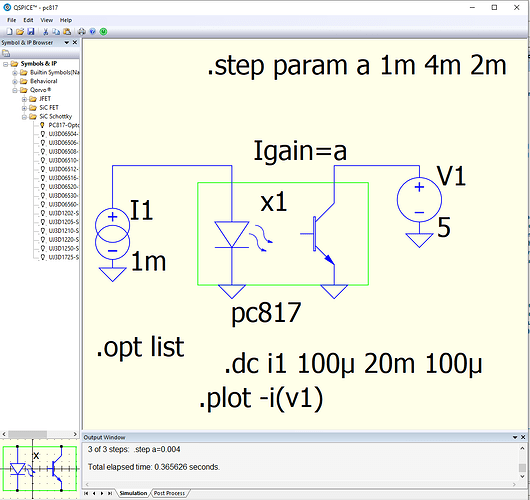Image resolution: width=530 pixels, height=500 pixels.
Task: Close the Output Window panel
Action: click(x=523, y=437)
